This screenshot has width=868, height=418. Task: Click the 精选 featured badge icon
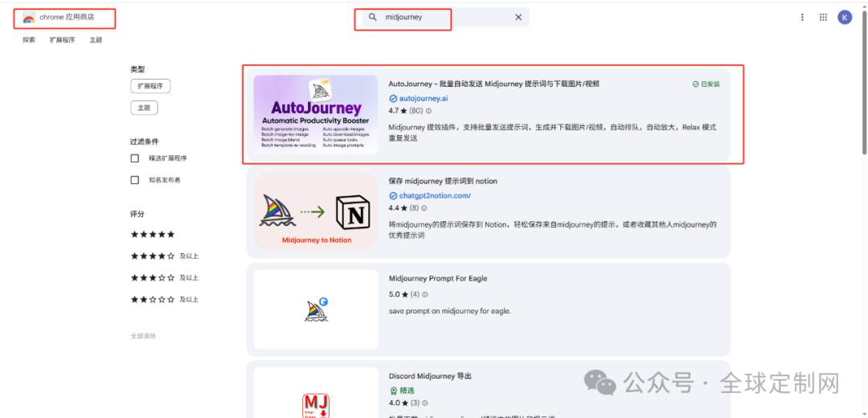[x=394, y=391]
